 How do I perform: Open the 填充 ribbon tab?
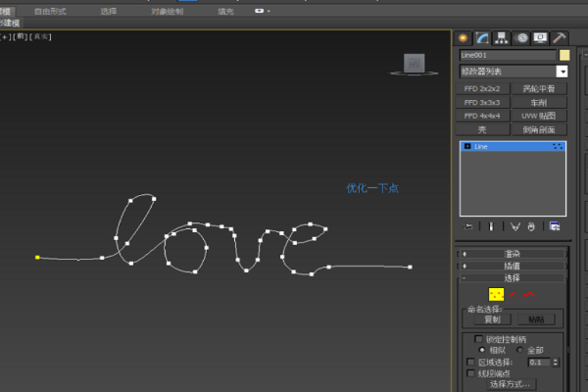pos(225,11)
